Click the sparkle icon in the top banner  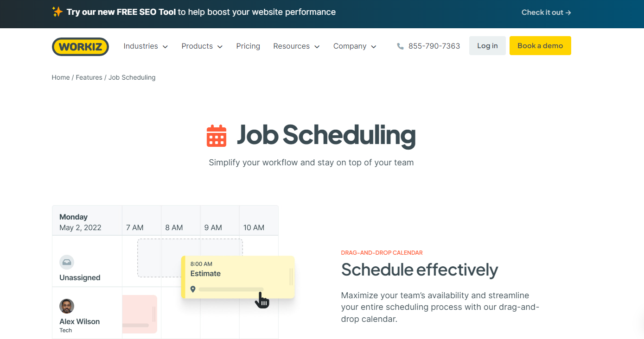(57, 12)
